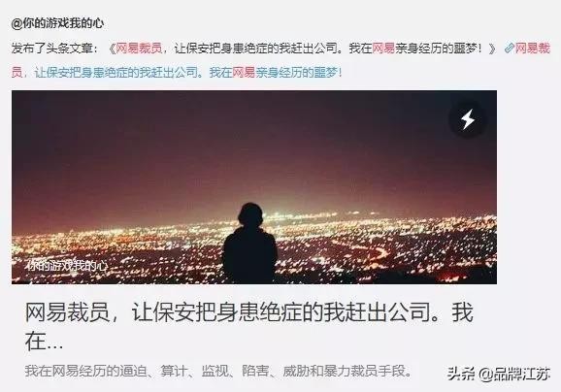The image size is (561, 392).
Task: Click the lightning bolt icon on the cover image
Action: click(x=467, y=119)
